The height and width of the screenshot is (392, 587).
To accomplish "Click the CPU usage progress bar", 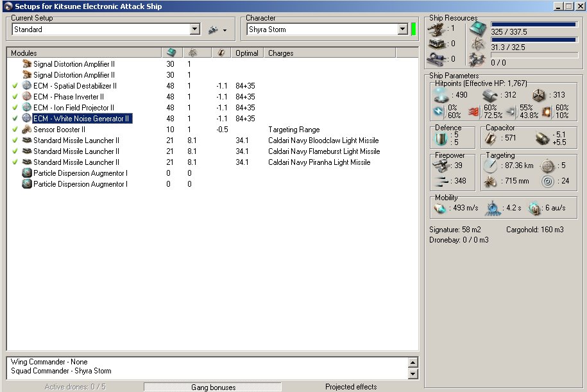I will 534,24.
